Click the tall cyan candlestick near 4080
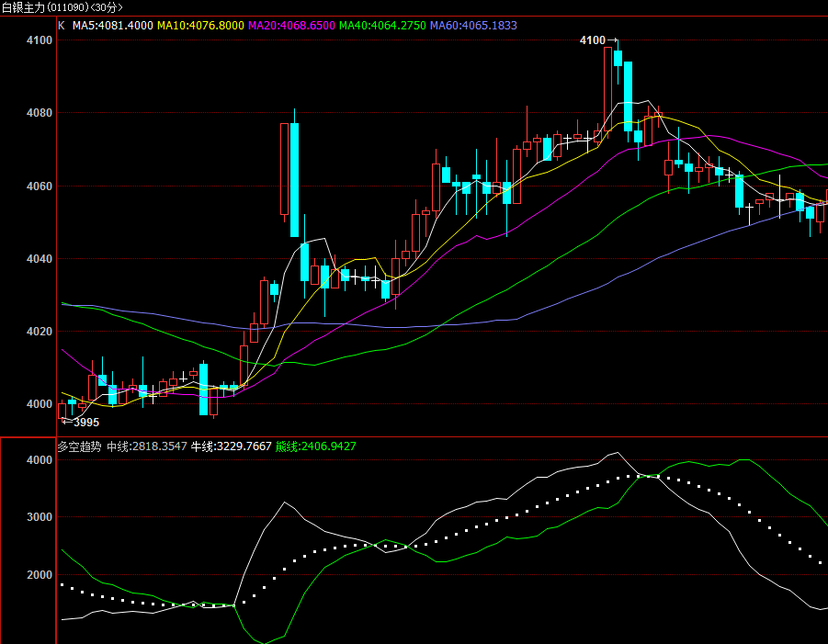The height and width of the screenshot is (644, 828). point(295,179)
